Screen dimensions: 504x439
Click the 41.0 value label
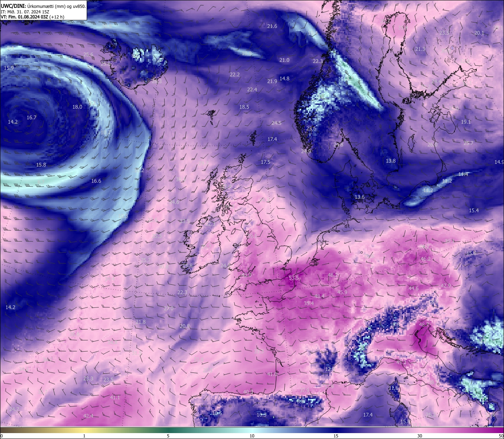272,374
